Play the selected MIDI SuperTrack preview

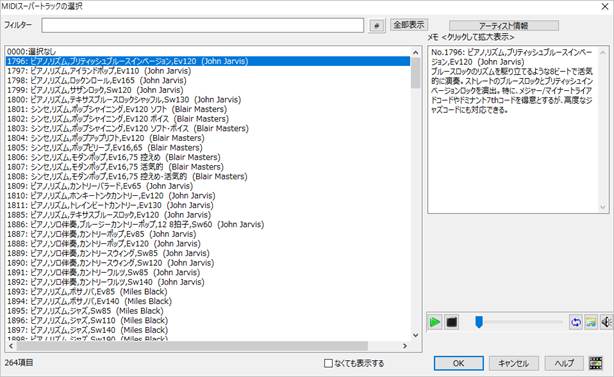(434, 322)
